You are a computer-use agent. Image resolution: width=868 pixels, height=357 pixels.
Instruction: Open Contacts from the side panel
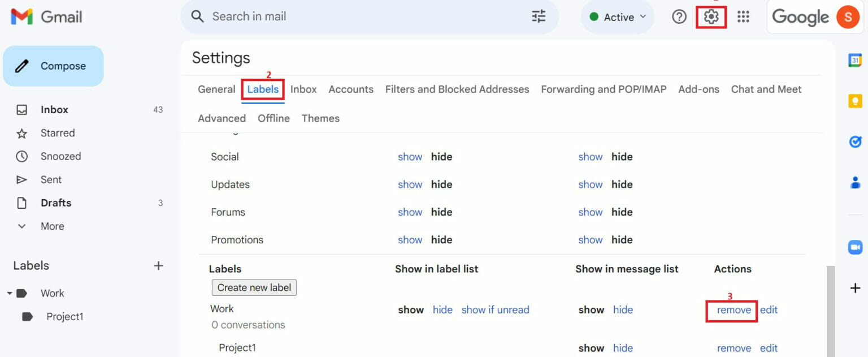[855, 182]
